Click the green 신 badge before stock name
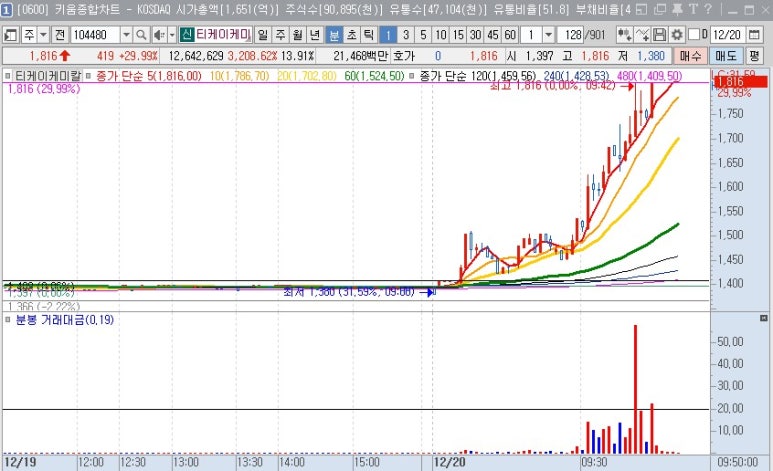The height and width of the screenshot is (471, 773). (x=187, y=35)
